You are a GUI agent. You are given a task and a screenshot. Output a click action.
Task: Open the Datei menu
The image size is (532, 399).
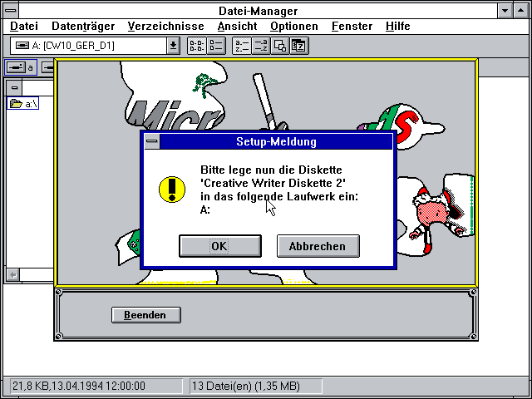[x=24, y=27]
